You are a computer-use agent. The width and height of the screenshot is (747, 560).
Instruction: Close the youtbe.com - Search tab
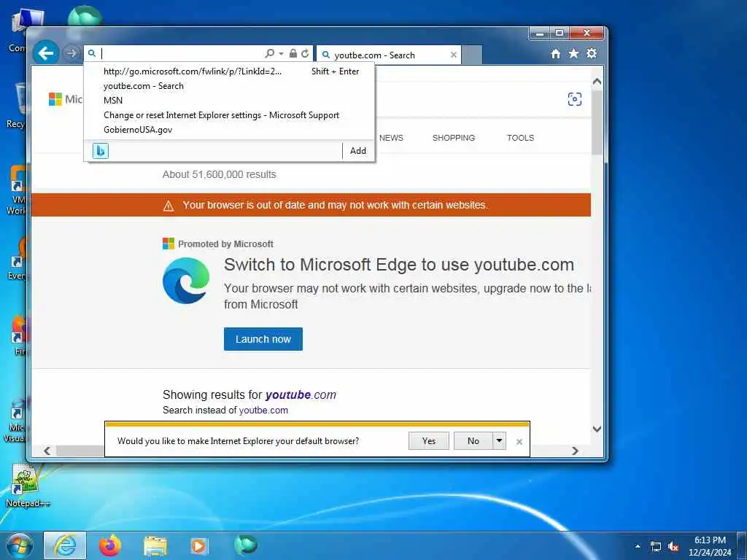[454, 55]
